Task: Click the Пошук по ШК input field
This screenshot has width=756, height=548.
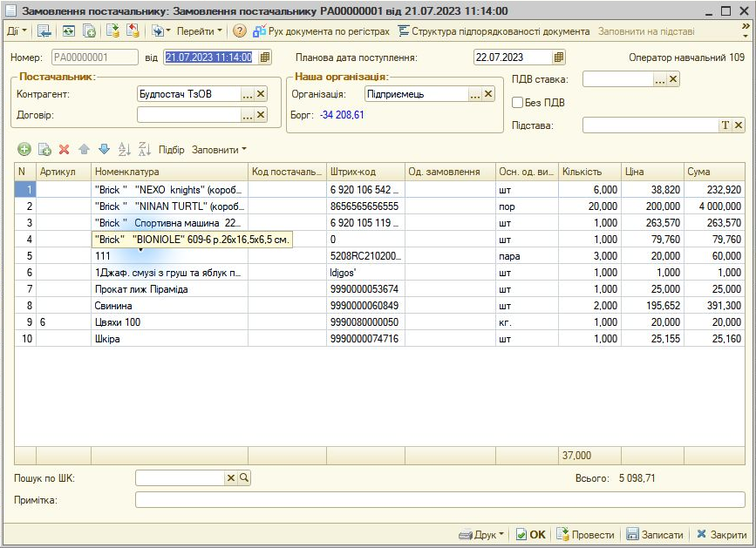Action: 180,477
